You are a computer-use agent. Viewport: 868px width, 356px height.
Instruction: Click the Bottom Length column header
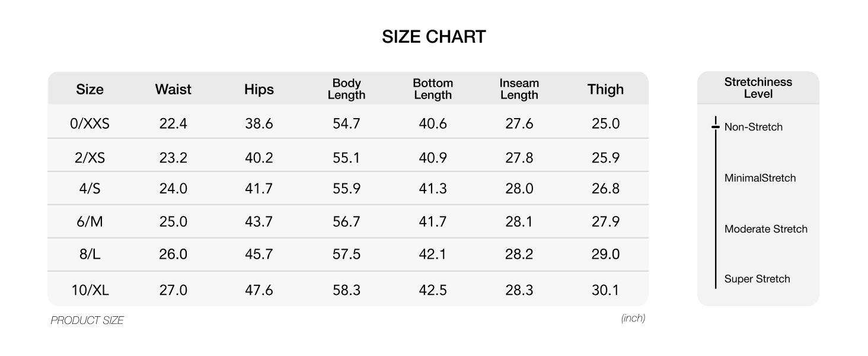pos(433,89)
